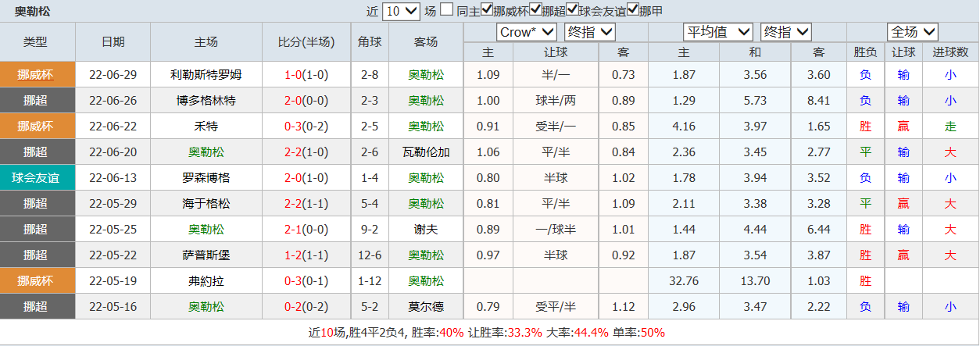This screenshot has height=346, width=980.
Task: Click the odds value 32.76
Action: pyautogui.click(x=684, y=281)
